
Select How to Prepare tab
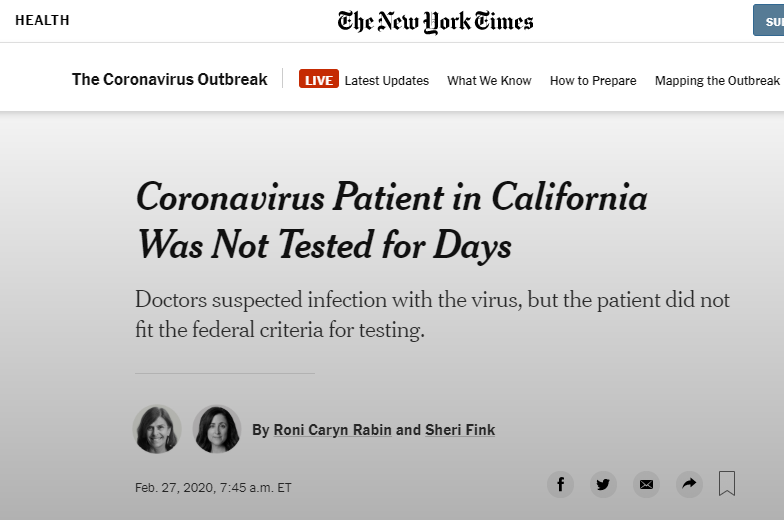[x=593, y=80]
